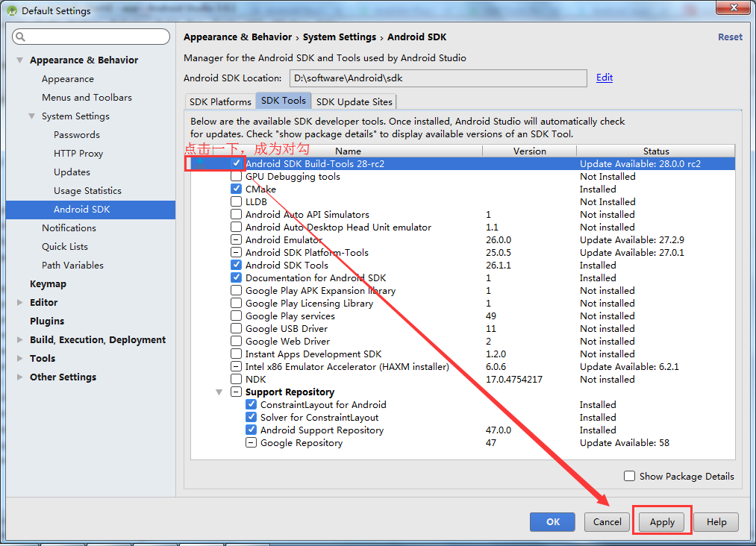Click the Help button

[716, 522]
